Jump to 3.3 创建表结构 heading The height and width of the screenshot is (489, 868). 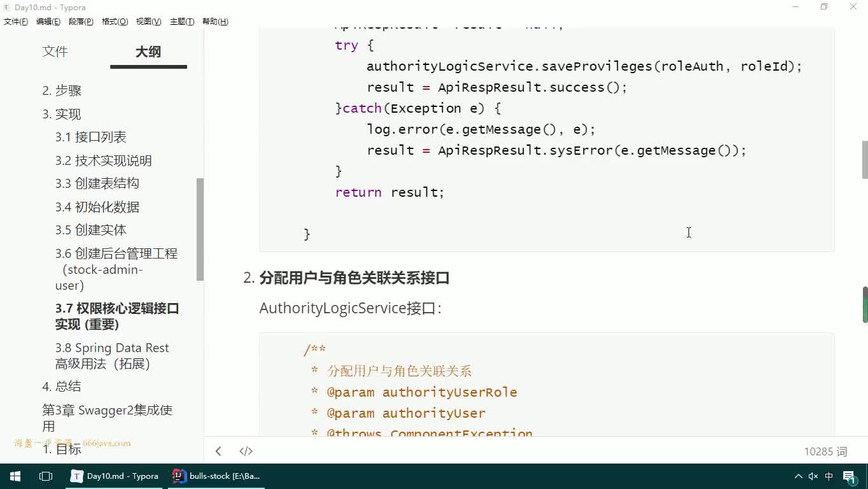pos(97,183)
